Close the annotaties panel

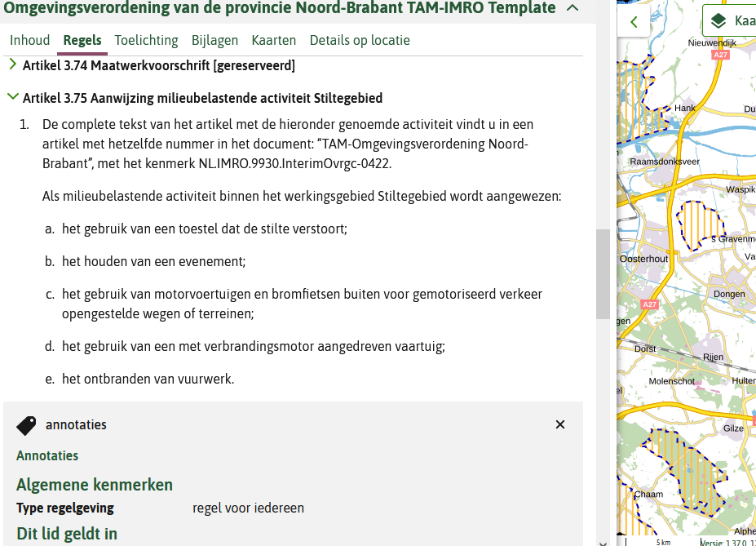pyautogui.click(x=559, y=424)
